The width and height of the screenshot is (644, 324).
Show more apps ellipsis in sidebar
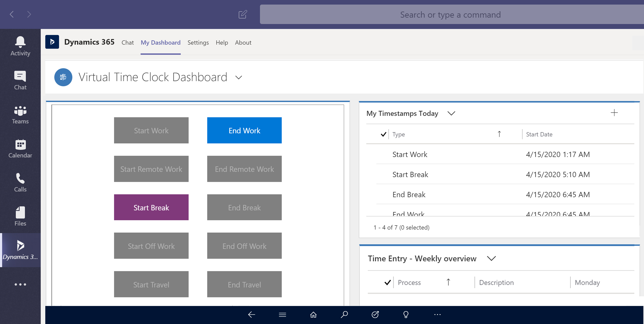(20, 284)
